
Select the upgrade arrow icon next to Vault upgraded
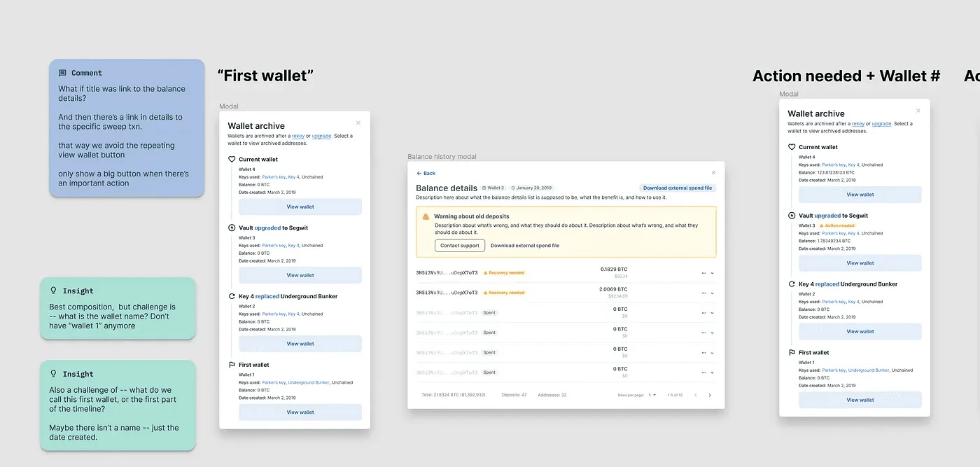(x=232, y=226)
